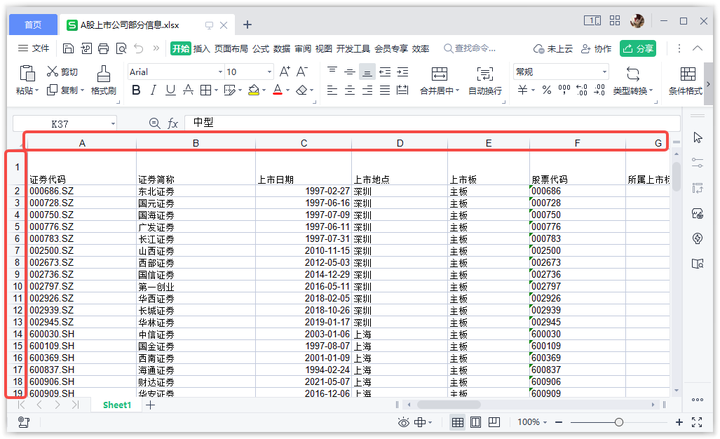Viewport: 720px width, 439px height.
Task: Click 未上云 cloud status
Action: pyautogui.click(x=553, y=49)
